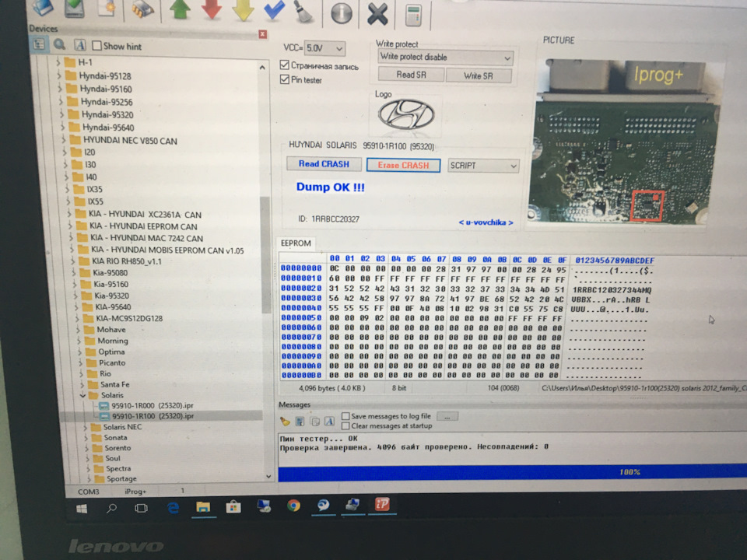Click the save messages icon in Messages toolbar
The width and height of the screenshot is (747, 560).
click(300, 421)
